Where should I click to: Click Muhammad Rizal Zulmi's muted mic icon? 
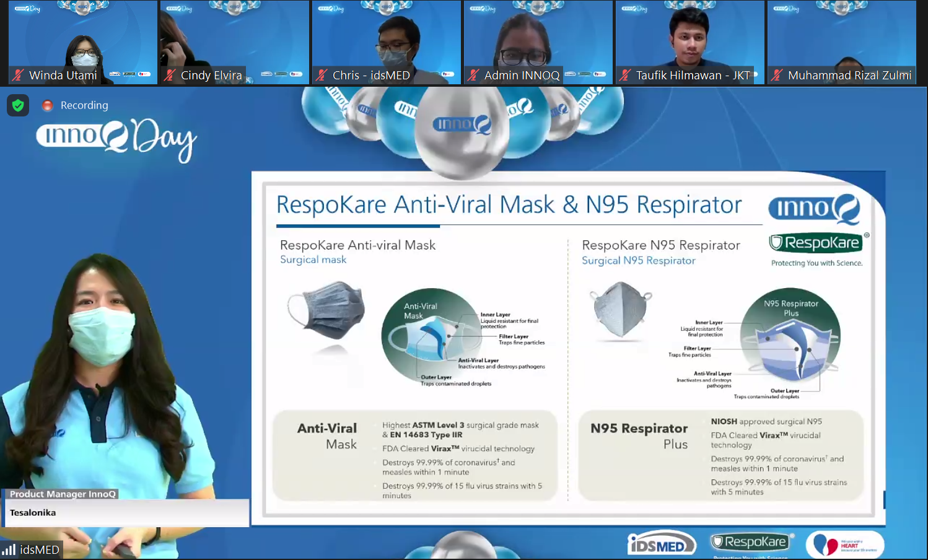(x=777, y=76)
